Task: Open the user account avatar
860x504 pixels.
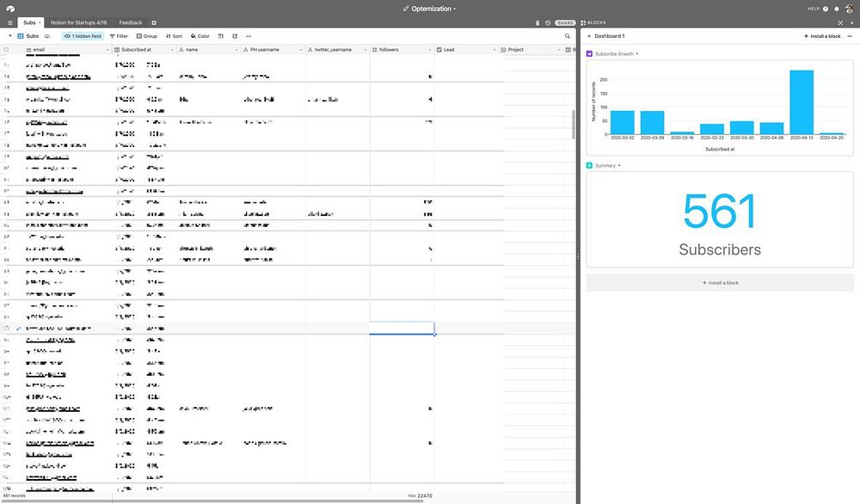Action: (x=850, y=9)
